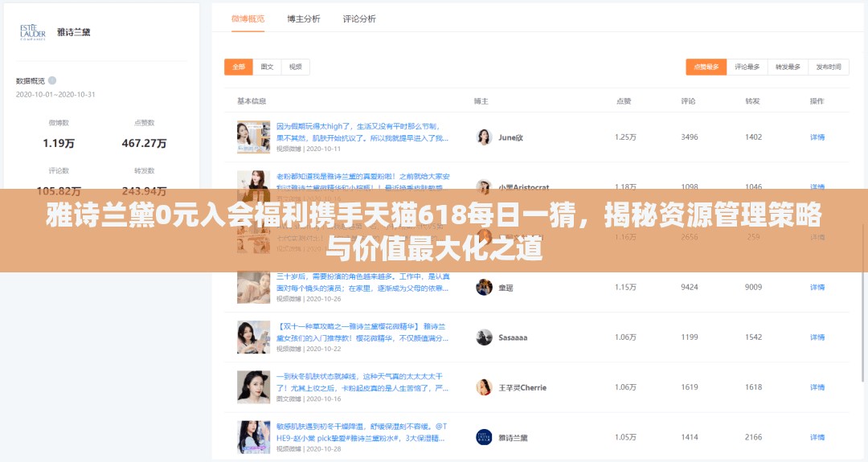Open the post titled 因为假期玩得太high了
The width and height of the screenshot is (868, 462).
pos(362,133)
